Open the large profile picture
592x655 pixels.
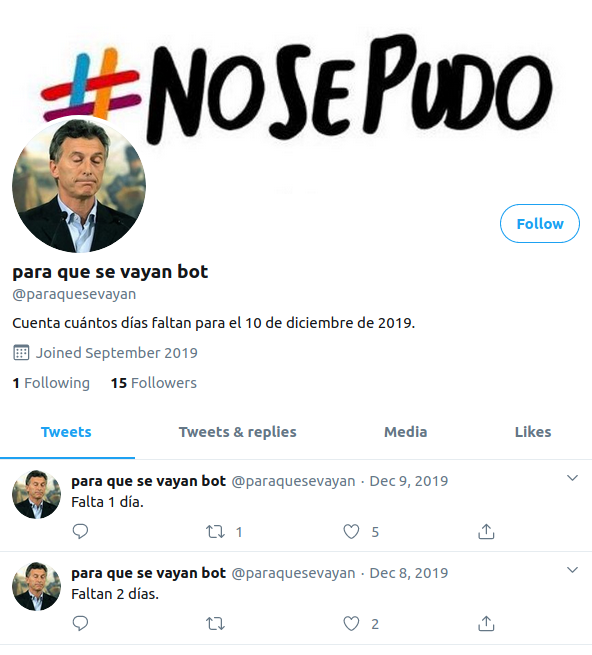(79, 185)
